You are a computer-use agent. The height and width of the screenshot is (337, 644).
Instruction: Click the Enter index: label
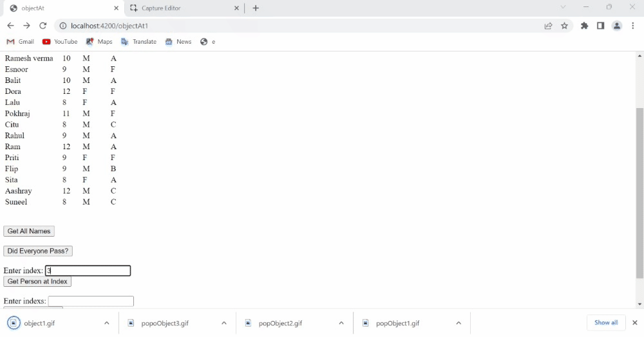tap(23, 271)
